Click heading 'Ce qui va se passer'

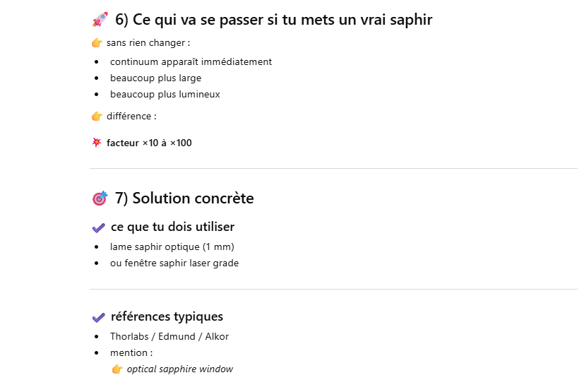(x=273, y=20)
